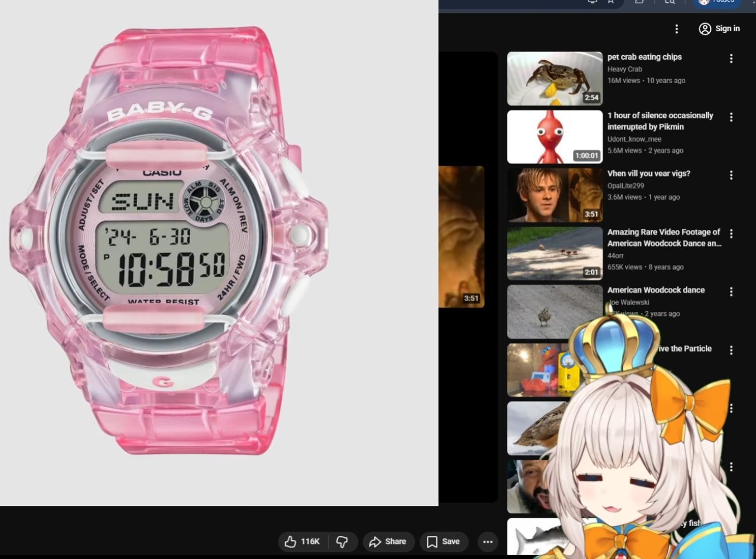
Task: Click the text 5.6M views · 2 years ago
Action: (646, 151)
